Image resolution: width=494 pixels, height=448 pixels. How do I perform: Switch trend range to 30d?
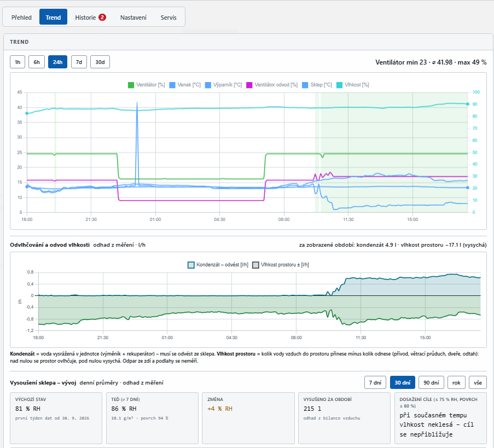100,62
